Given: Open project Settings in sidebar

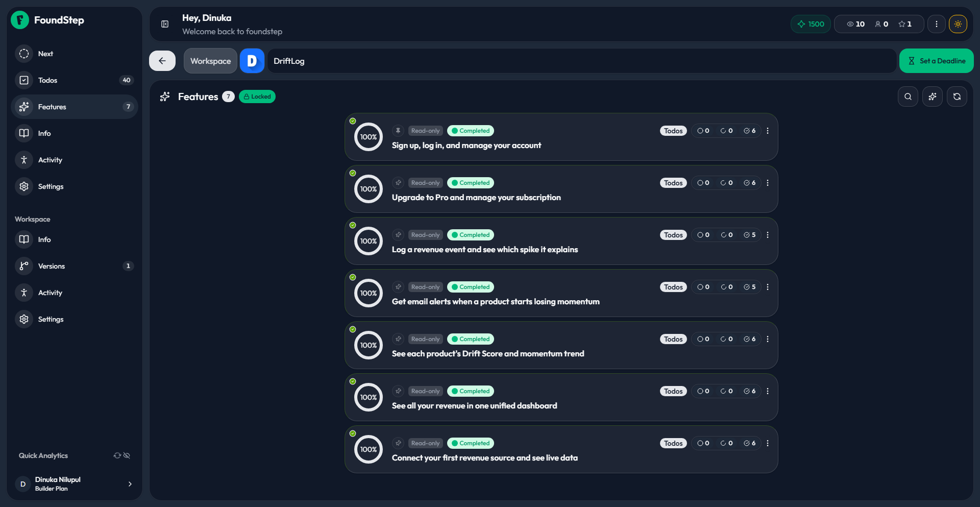Looking at the screenshot, I should [75, 186].
